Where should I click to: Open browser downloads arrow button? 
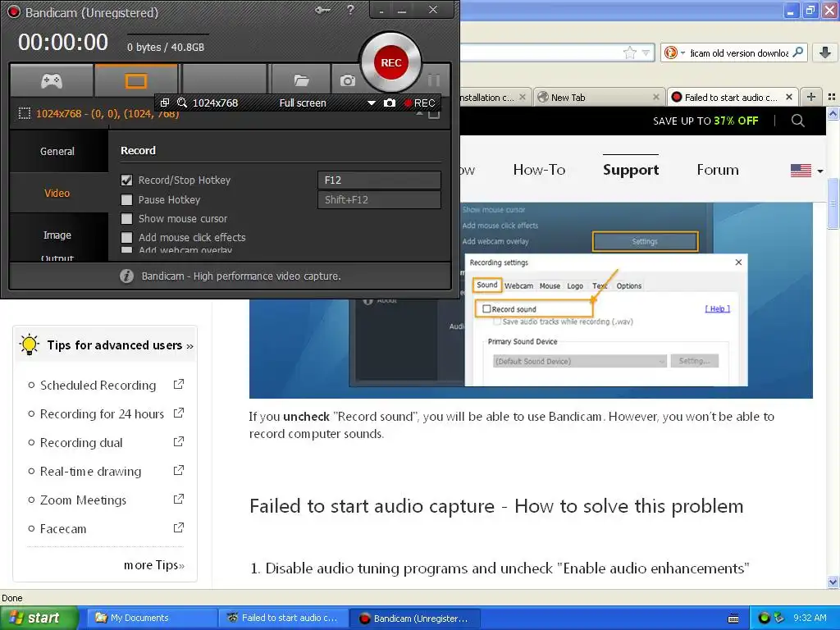(x=825, y=52)
